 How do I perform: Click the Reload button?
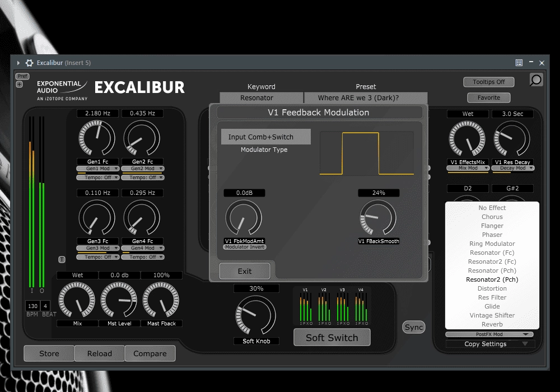click(99, 353)
